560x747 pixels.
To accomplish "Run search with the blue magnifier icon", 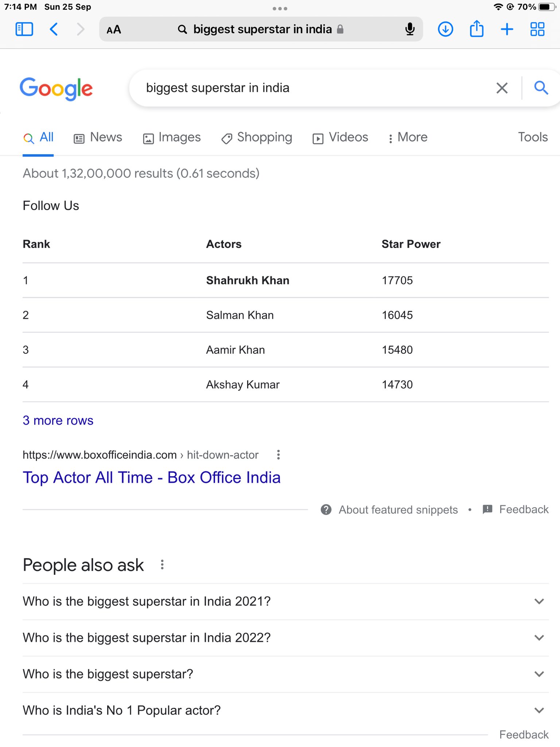I will (541, 88).
